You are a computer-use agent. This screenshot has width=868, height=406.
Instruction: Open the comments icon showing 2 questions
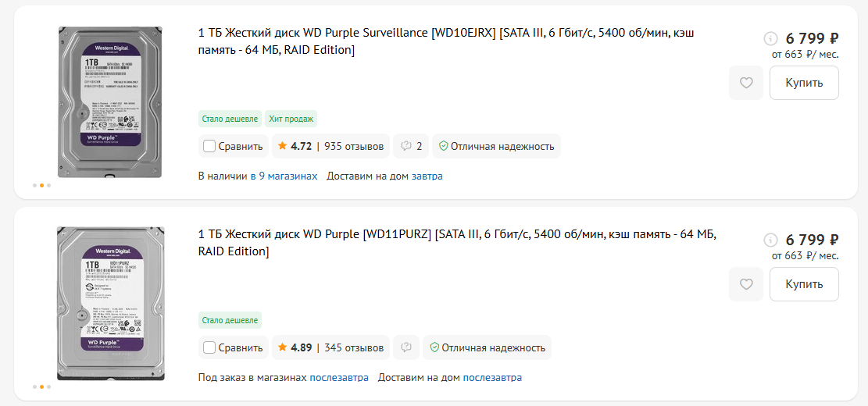(x=412, y=146)
